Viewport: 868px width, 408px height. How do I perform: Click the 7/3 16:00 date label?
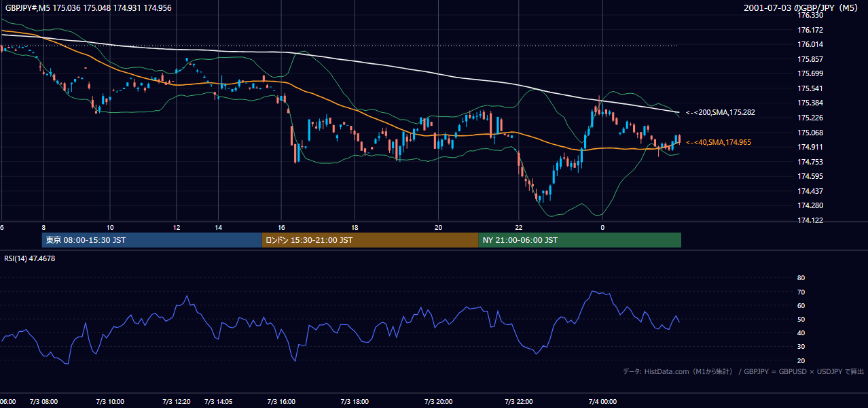tap(282, 402)
